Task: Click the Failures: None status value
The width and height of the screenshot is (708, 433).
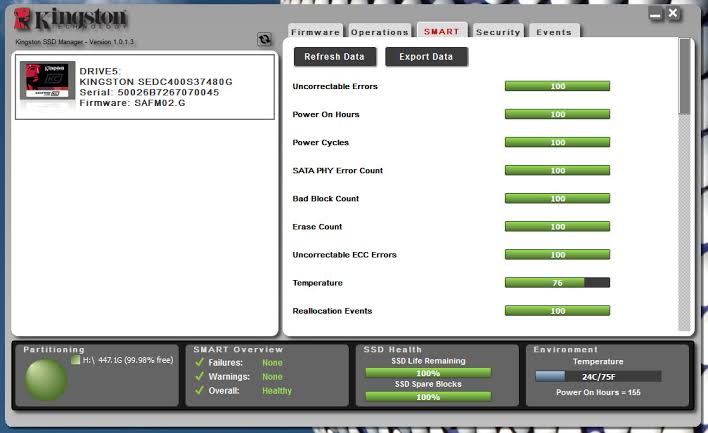Action: [272, 363]
